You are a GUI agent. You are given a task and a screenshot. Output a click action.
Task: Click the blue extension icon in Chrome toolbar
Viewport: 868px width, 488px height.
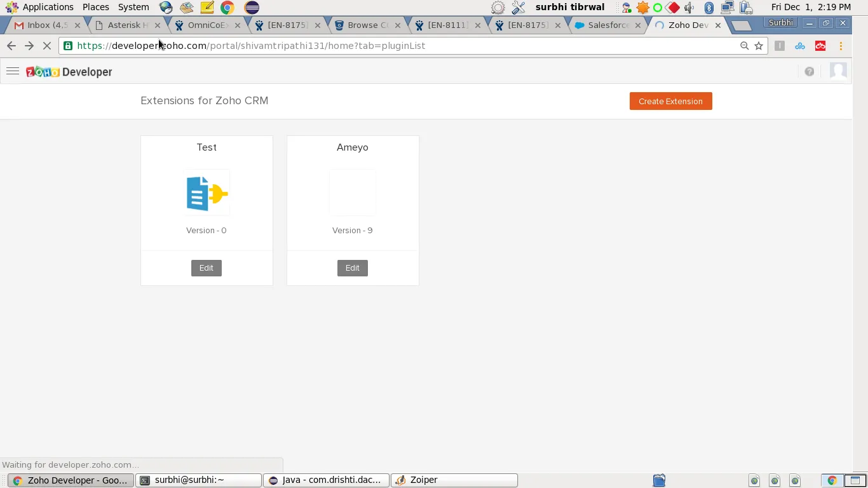coord(800,46)
